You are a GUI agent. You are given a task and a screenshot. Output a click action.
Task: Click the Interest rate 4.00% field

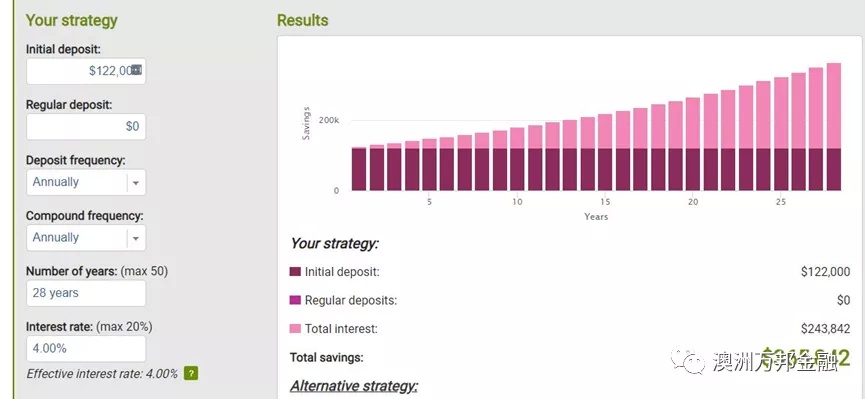(x=86, y=349)
